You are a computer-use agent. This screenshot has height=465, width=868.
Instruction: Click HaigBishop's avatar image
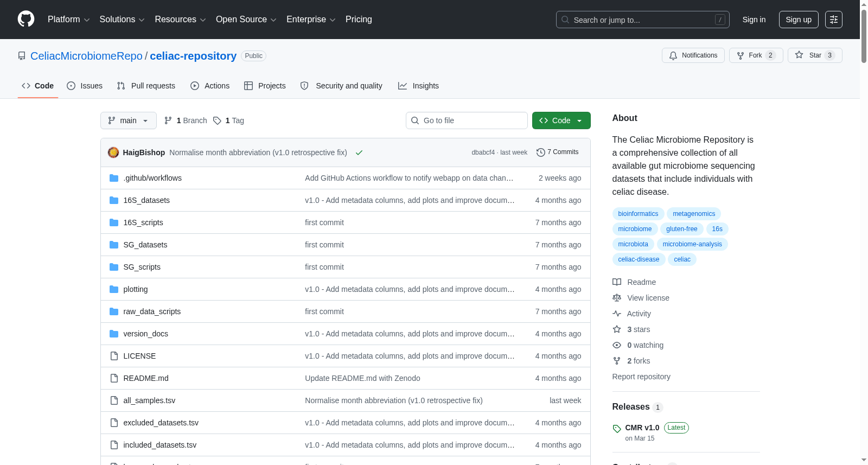tap(113, 152)
